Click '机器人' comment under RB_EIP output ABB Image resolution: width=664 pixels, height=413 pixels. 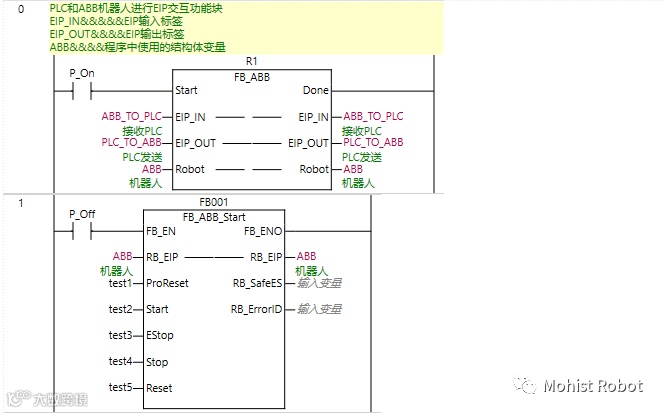pos(312,271)
